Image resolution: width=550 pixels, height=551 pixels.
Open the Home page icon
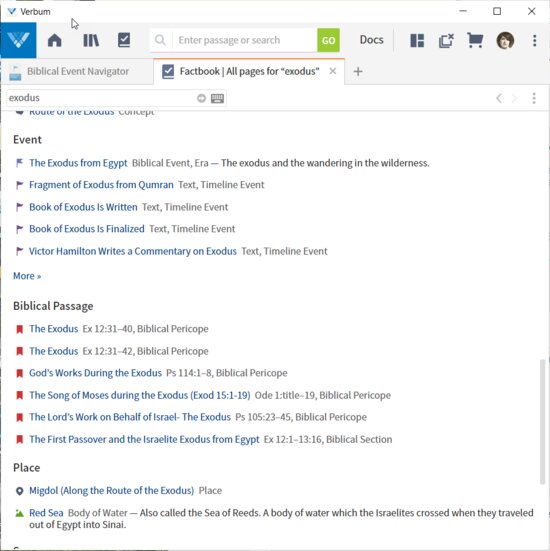pyautogui.click(x=54, y=40)
